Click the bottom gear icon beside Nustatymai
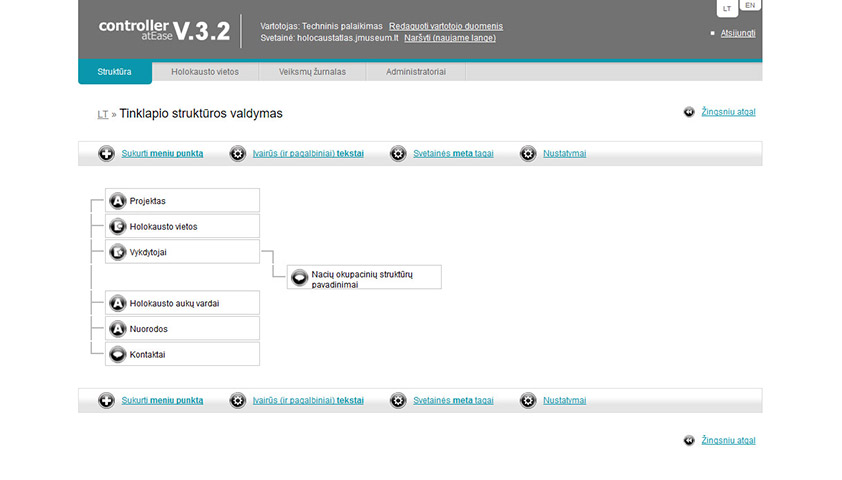The image size is (842, 480). 528,401
